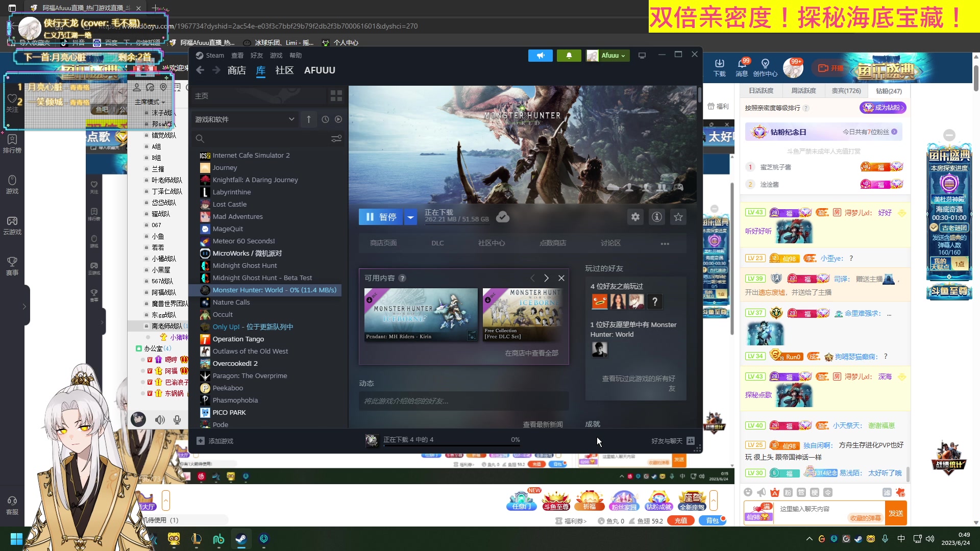
Task: Go back in Steam navigation
Action: (200, 70)
